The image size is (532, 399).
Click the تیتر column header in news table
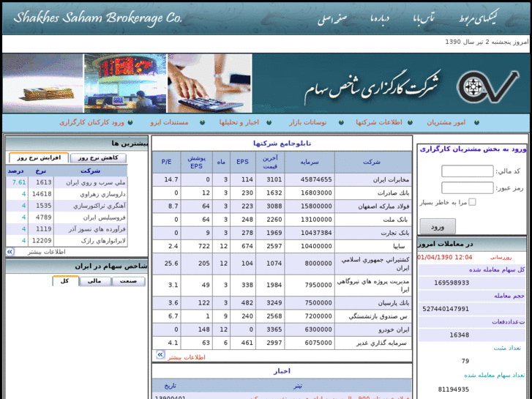pyautogui.click(x=298, y=386)
